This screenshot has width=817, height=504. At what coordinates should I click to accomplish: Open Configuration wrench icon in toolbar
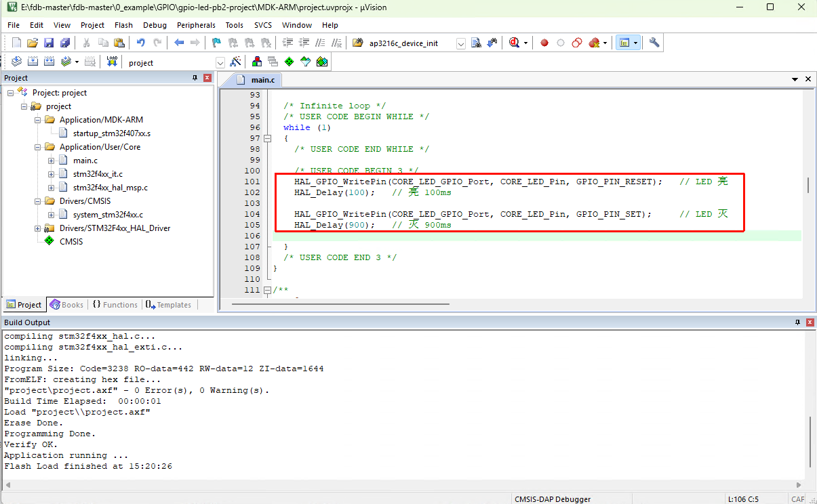(x=654, y=43)
